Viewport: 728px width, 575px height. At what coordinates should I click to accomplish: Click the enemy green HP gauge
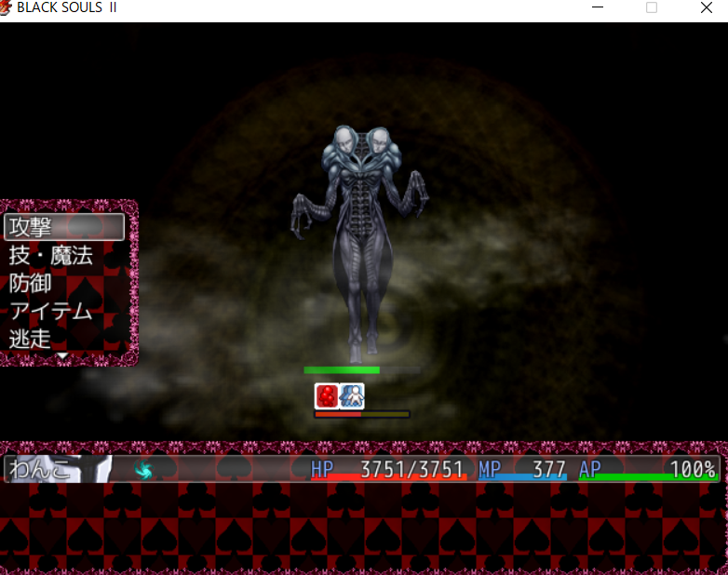tap(362, 370)
